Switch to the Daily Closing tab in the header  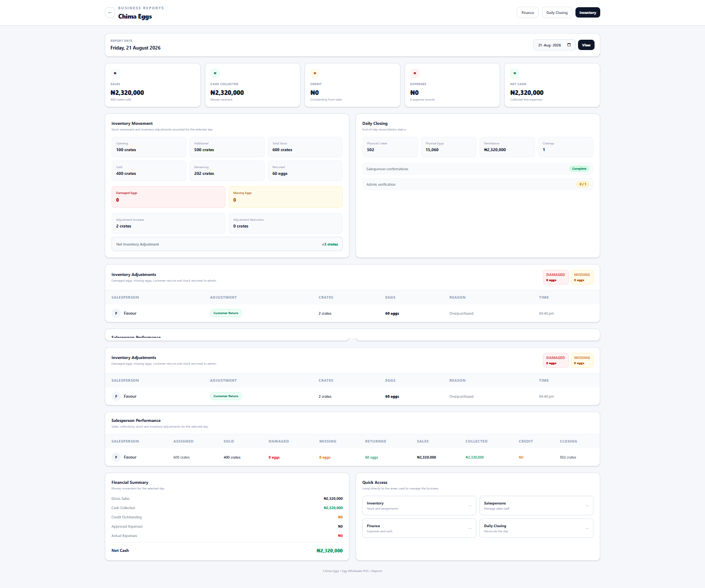(557, 12)
